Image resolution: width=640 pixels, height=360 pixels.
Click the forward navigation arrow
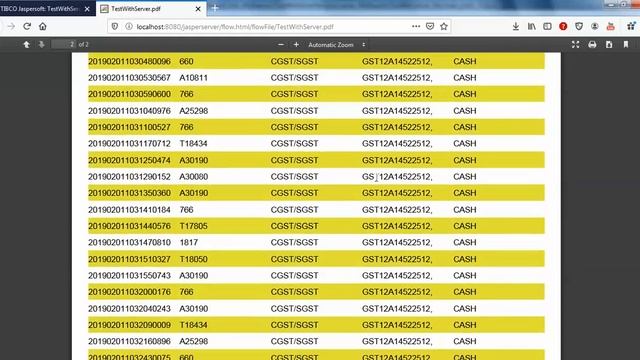[11, 27]
